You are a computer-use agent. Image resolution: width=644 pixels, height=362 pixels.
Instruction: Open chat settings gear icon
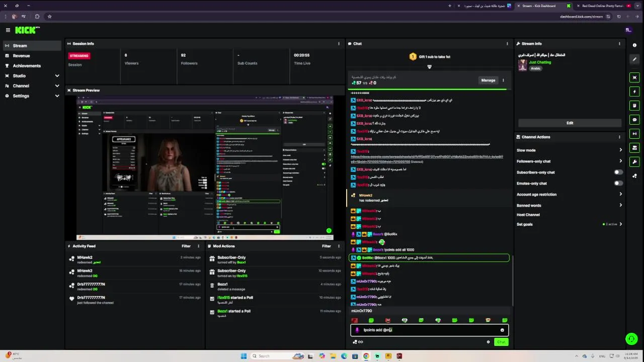pos(488,342)
